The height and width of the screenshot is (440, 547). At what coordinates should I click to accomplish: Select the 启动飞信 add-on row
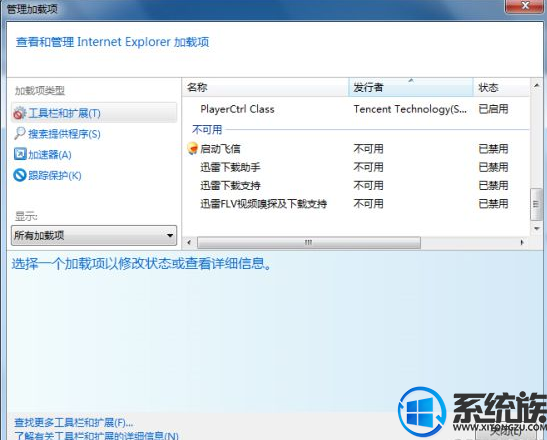coord(355,149)
